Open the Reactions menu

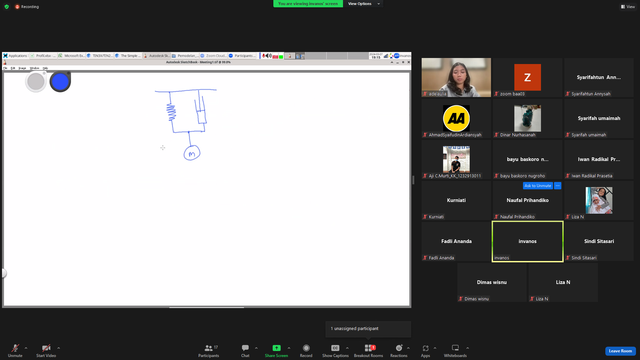tap(399, 350)
